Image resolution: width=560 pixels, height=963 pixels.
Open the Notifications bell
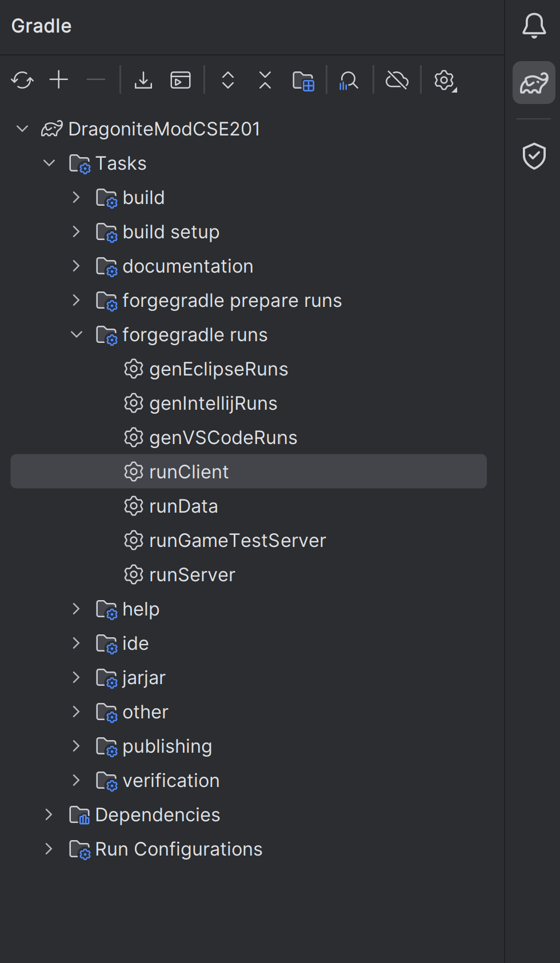point(534,26)
